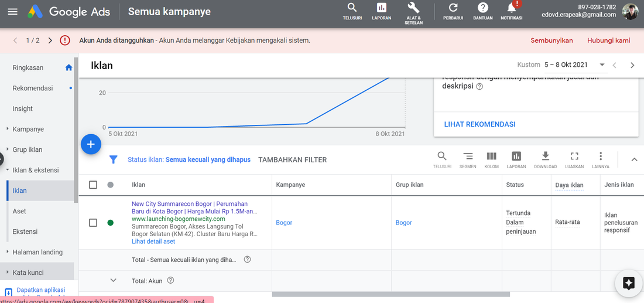Open the Kolom columns icon
This screenshot has width=644, height=303.
[491, 156]
